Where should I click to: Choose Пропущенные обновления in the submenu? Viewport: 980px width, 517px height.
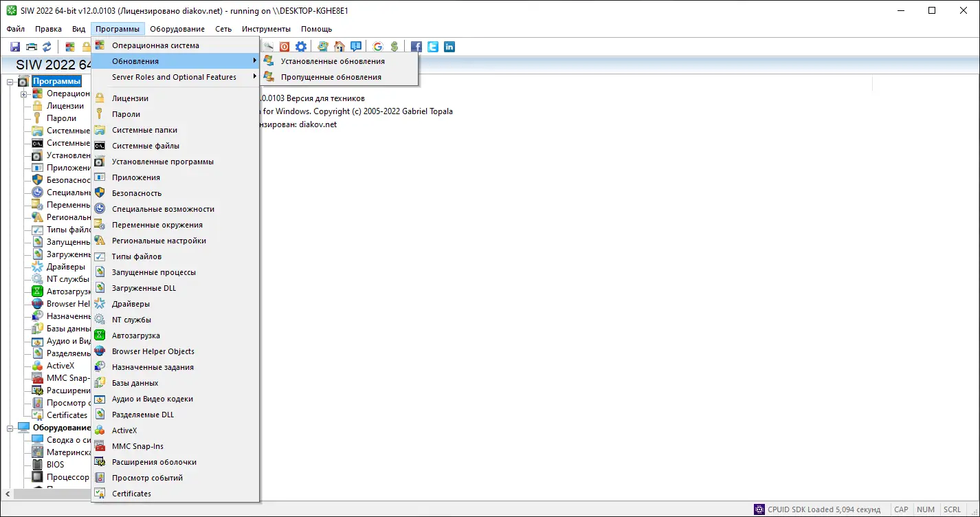(x=339, y=77)
